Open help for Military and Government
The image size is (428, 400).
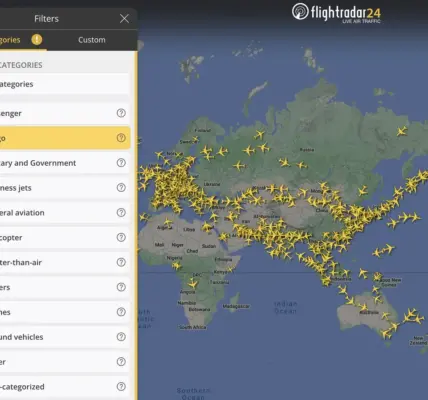[x=121, y=163]
